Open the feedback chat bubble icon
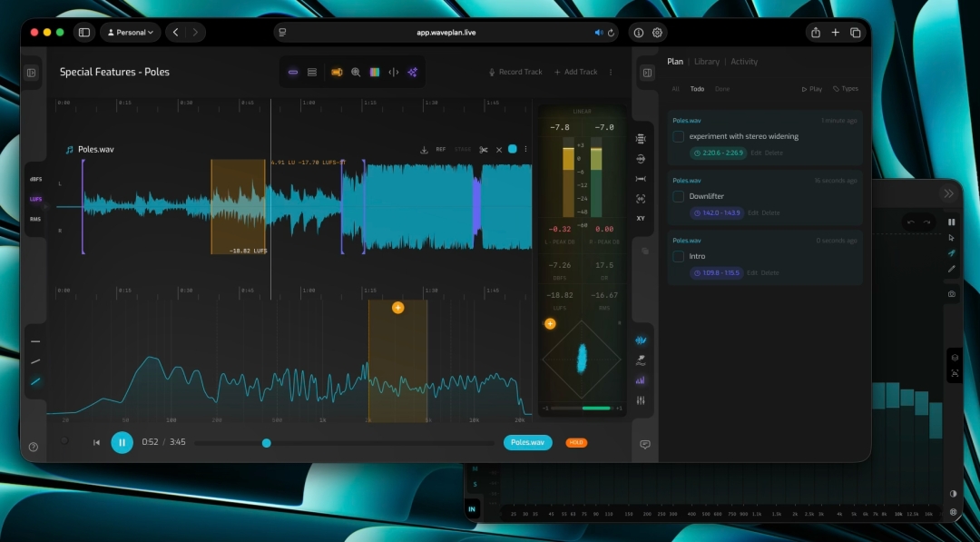Image resolution: width=980 pixels, height=542 pixels. [645, 445]
